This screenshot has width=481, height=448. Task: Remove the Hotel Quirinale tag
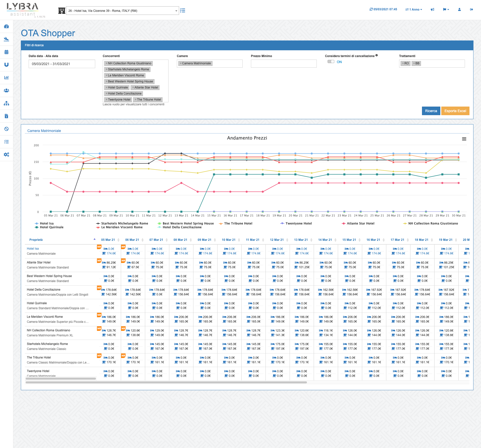[106, 87]
